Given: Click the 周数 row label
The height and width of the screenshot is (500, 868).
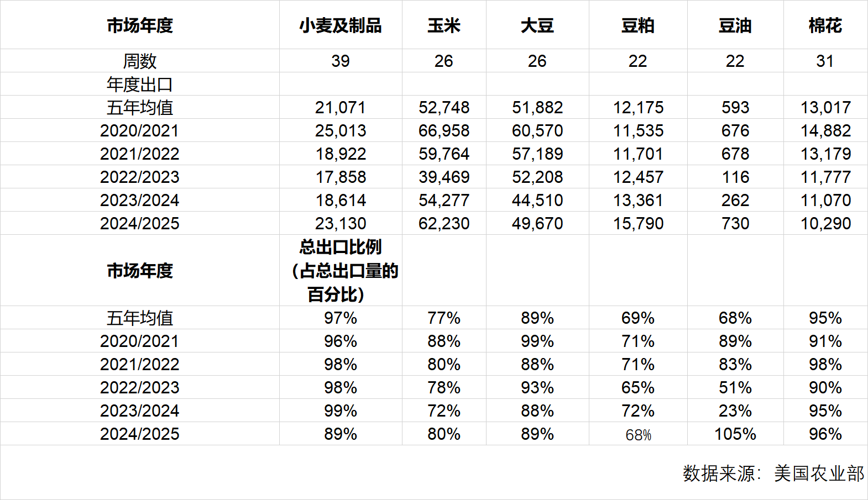Looking at the screenshot, I should 140,61.
